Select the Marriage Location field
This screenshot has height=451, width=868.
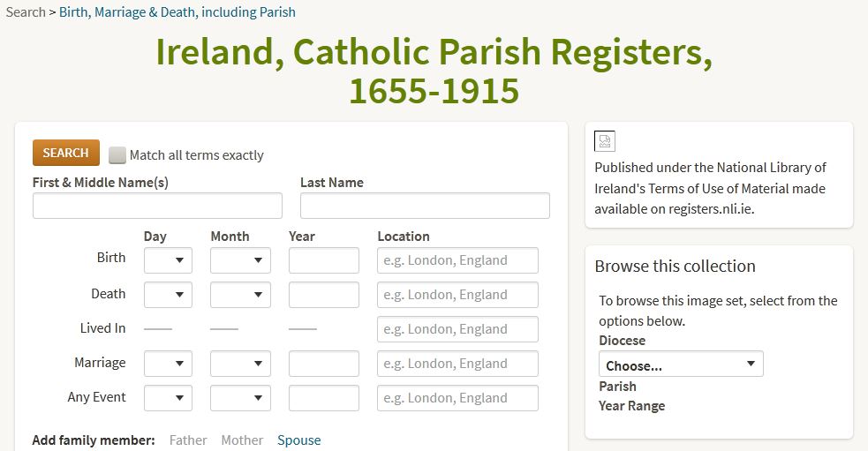click(x=457, y=364)
